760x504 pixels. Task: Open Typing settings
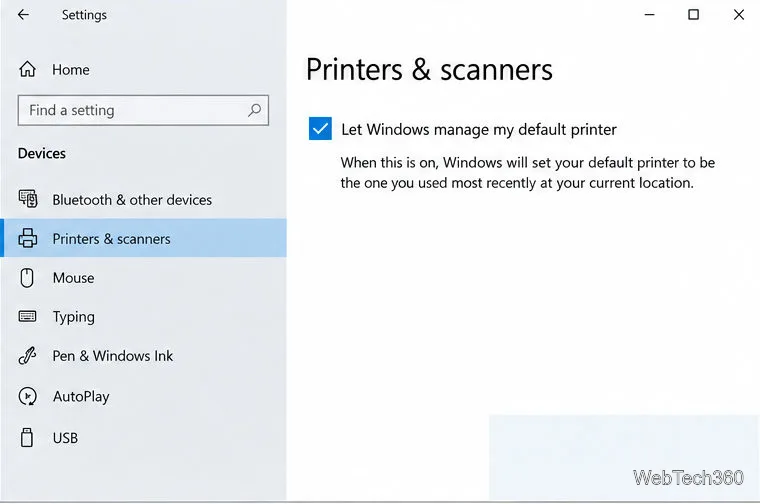coord(145,316)
